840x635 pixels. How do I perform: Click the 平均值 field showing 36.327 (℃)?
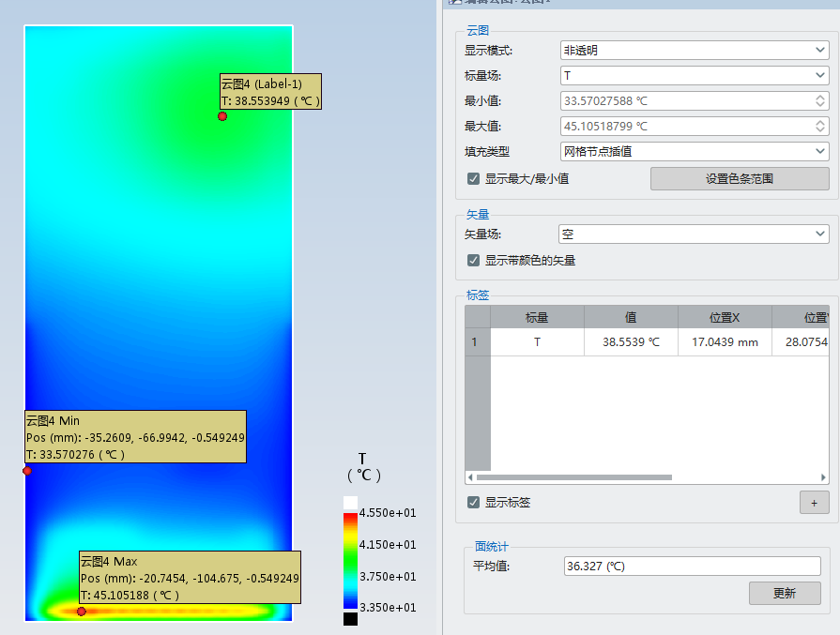click(692, 566)
